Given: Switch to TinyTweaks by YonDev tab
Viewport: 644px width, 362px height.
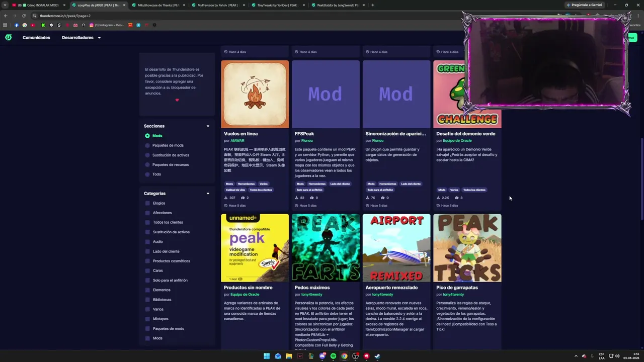Looking at the screenshot, I should tap(277, 5).
